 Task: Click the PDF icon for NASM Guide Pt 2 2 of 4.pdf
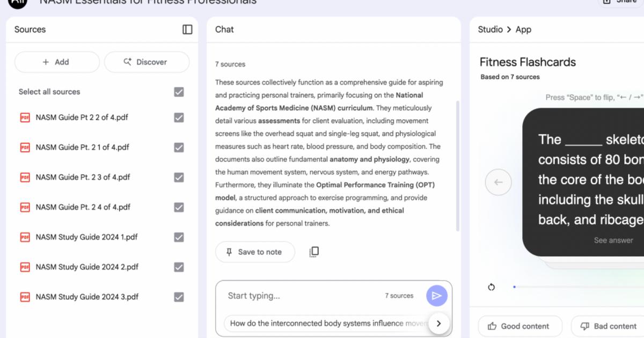pos(25,117)
